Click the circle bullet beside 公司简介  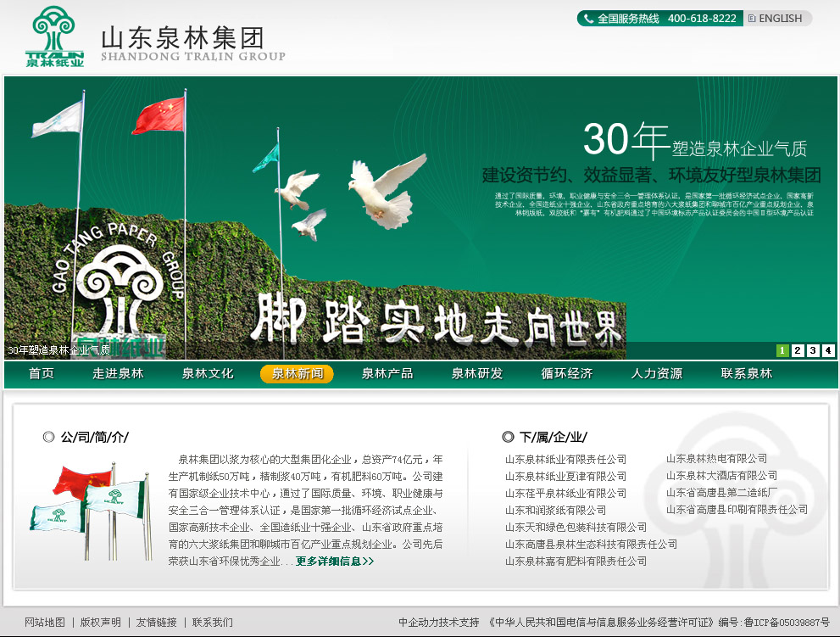pos(49,437)
